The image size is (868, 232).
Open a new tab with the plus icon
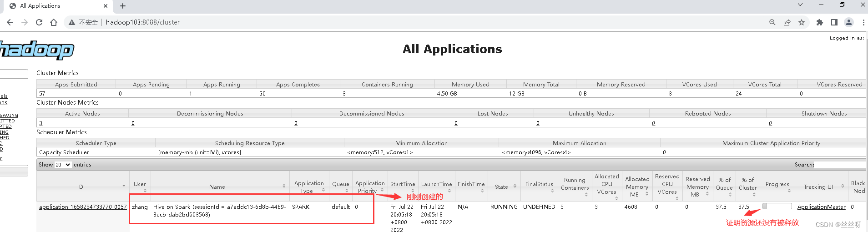pos(123,6)
